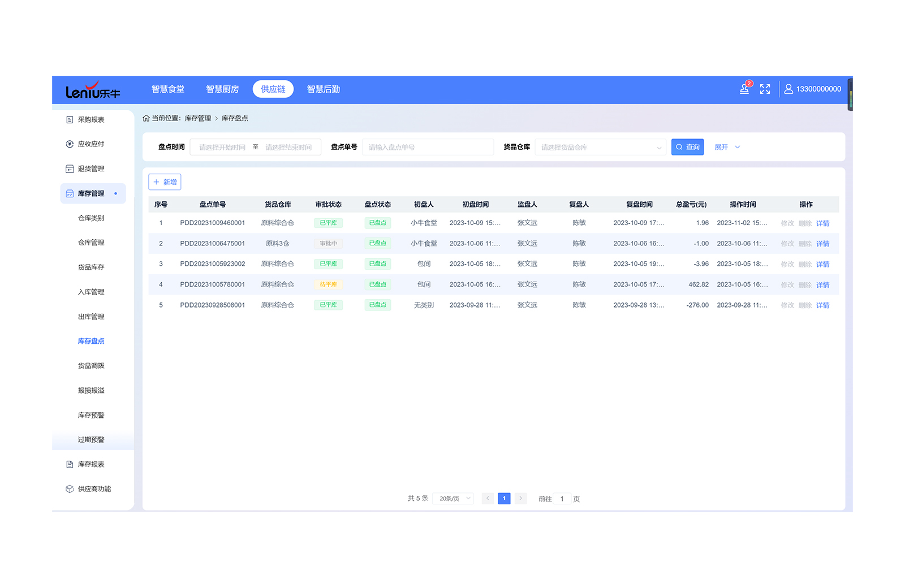The width and height of the screenshot is (905, 588).
Task: Click next page arrow
Action: (x=520, y=499)
